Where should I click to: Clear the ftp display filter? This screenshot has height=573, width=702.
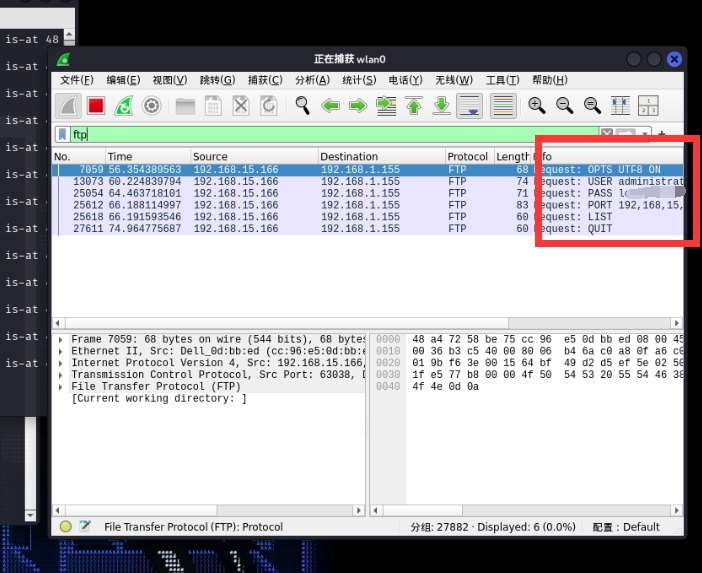(x=607, y=134)
